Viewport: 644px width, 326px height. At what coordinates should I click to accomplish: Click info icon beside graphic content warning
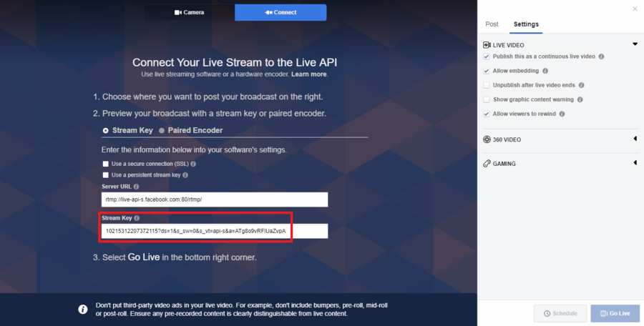(x=580, y=100)
